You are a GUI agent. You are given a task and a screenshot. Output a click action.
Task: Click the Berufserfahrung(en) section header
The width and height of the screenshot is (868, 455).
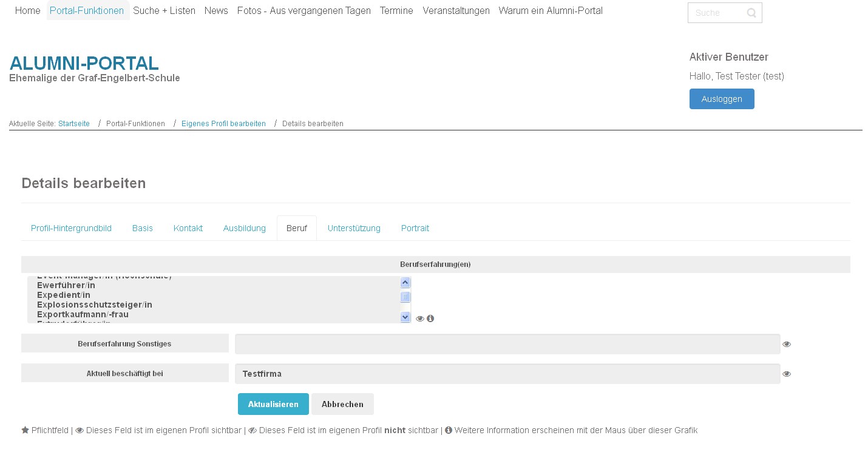[x=435, y=265]
